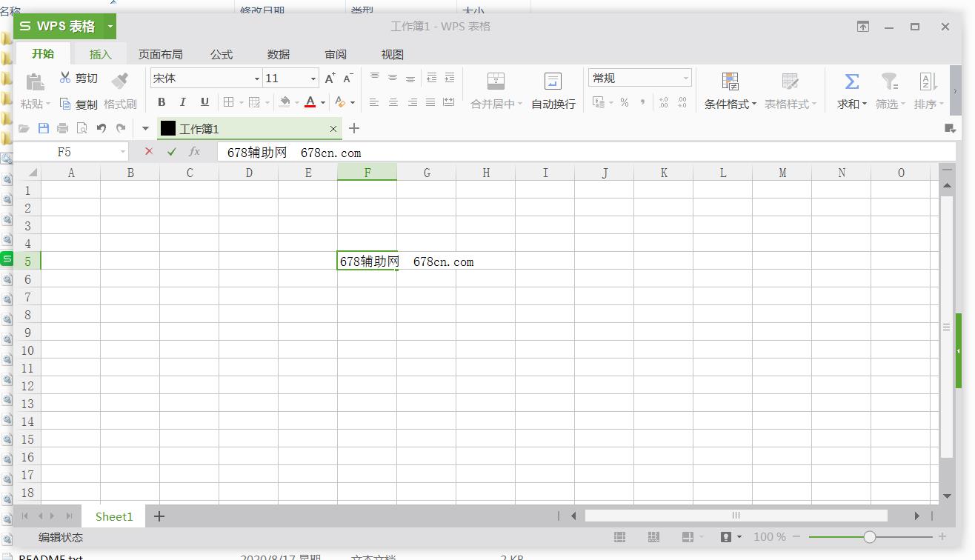975x560 pixels.
Task: Redo the last action
Action: tap(121, 128)
